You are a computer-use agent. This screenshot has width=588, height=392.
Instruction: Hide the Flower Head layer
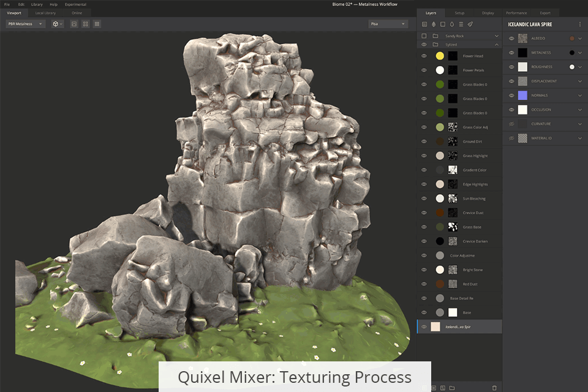pos(424,56)
